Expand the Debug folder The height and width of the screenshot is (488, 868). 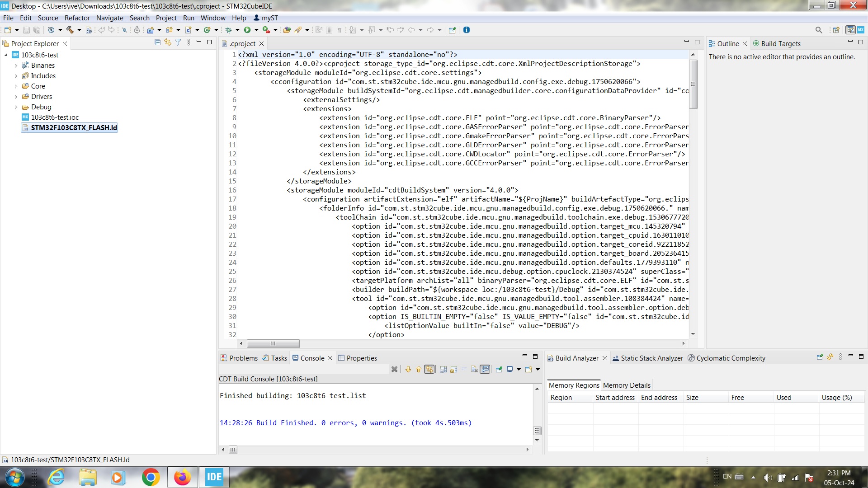click(16, 107)
